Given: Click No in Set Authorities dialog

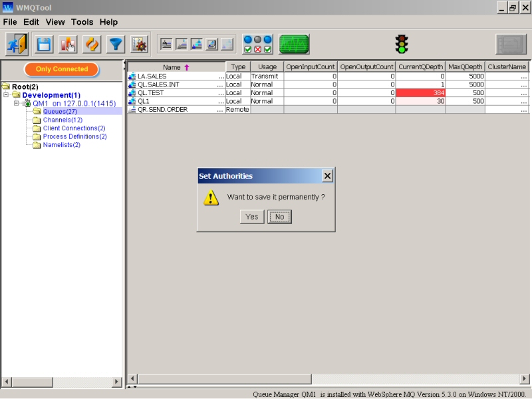Looking at the screenshot, I should pyautogui.click(x=279, y=217).
